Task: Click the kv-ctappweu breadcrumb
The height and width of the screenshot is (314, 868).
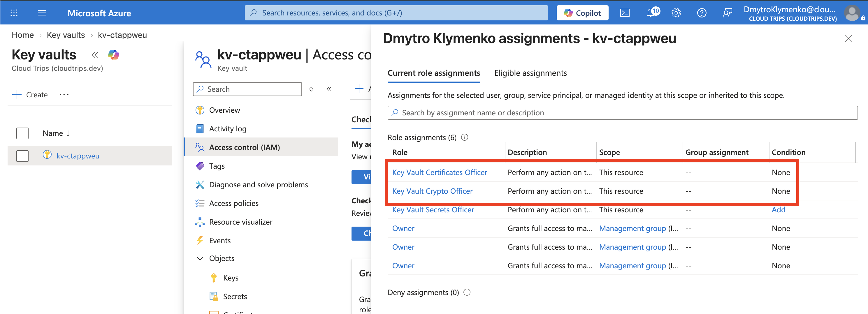Action: 122,35
